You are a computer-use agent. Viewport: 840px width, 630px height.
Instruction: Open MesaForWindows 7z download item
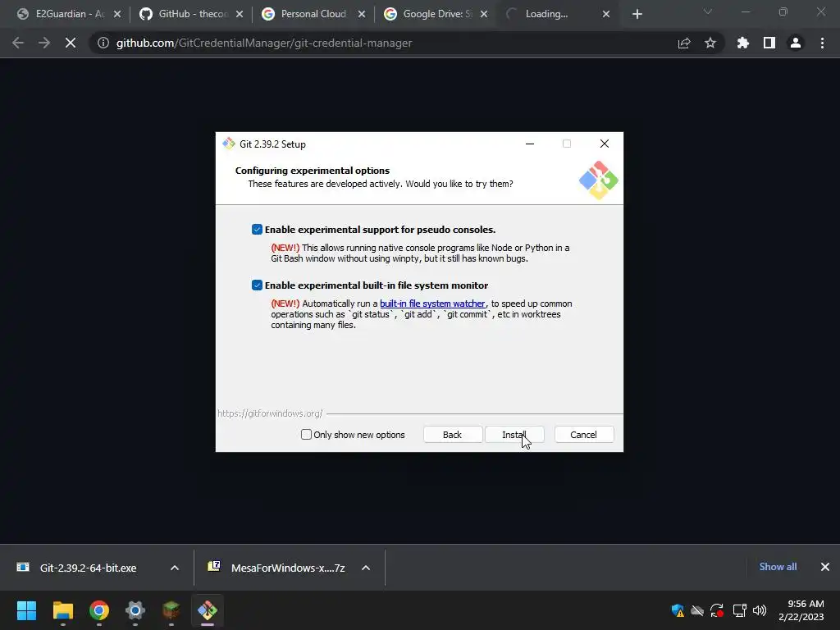279,568
